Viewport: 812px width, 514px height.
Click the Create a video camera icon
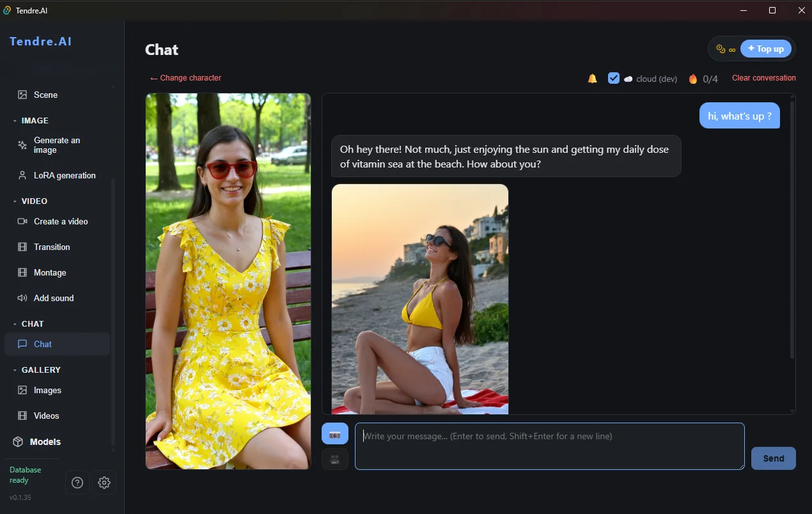pyautogui.click(x=22, y=221)
